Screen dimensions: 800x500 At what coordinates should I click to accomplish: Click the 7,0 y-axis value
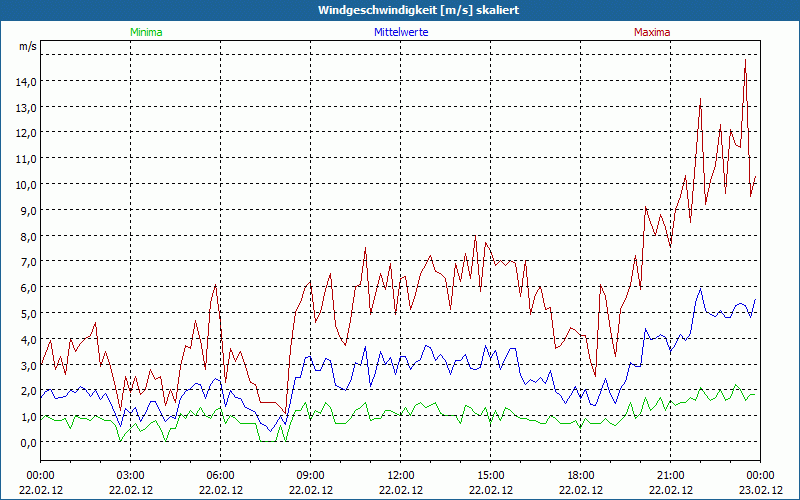(29, 262)
